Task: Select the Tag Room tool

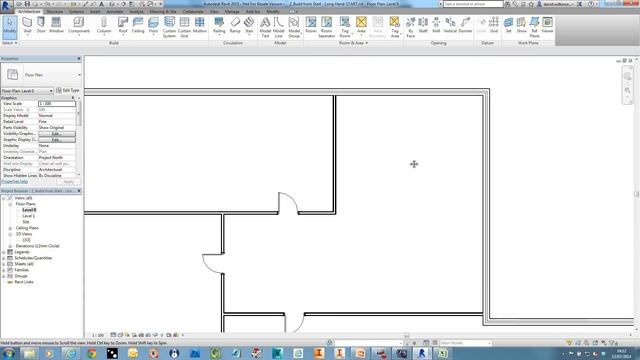Action: pos(345,27)
